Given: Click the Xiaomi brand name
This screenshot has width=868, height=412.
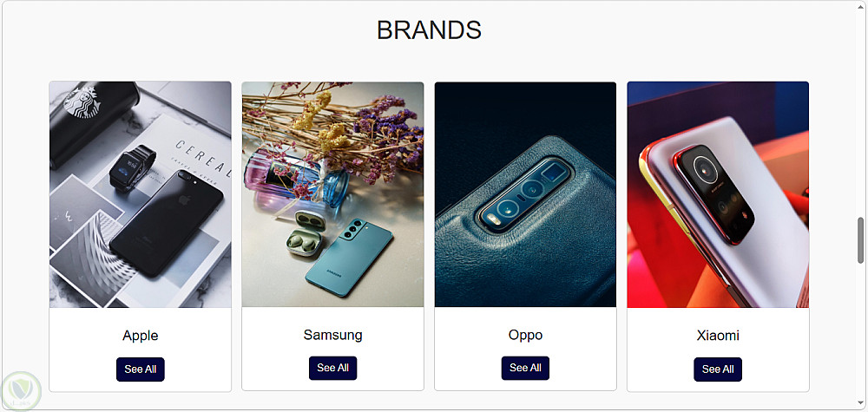Looking at the screenshot, I should [x=718, y=336].
